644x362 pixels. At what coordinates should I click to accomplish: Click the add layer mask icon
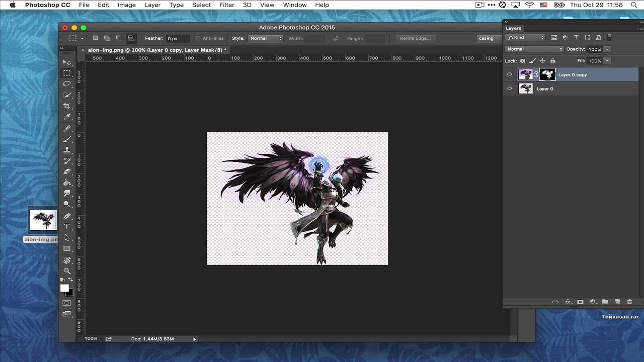(x=580, y=302)
